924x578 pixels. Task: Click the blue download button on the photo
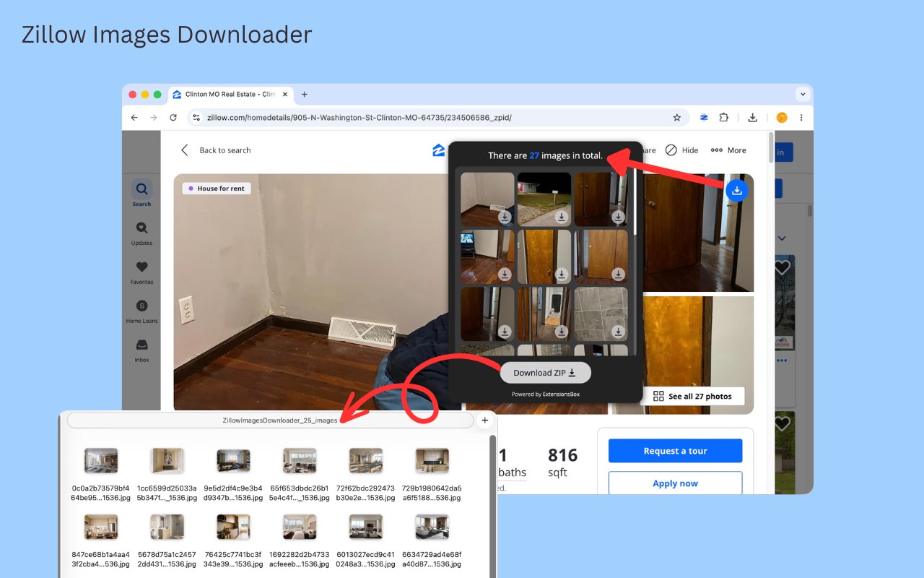[x=737, y=191]
